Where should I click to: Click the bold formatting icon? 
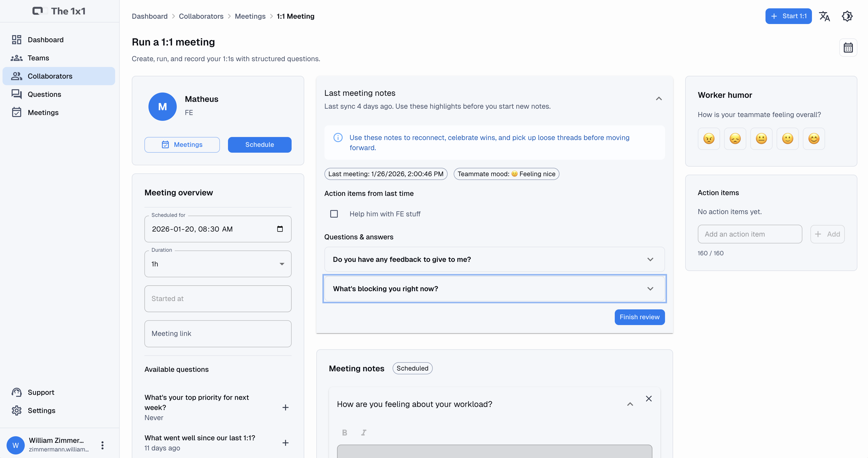(x=344, y=432)
